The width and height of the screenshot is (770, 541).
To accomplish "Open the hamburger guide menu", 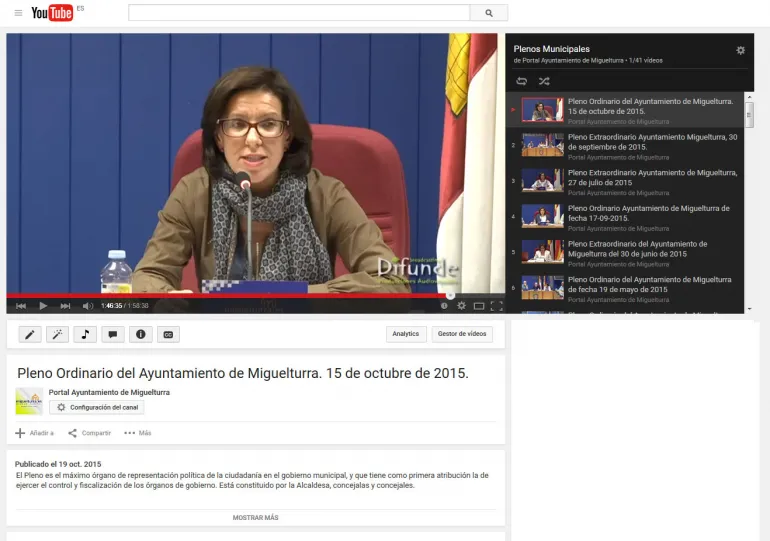I will [18, 13].
